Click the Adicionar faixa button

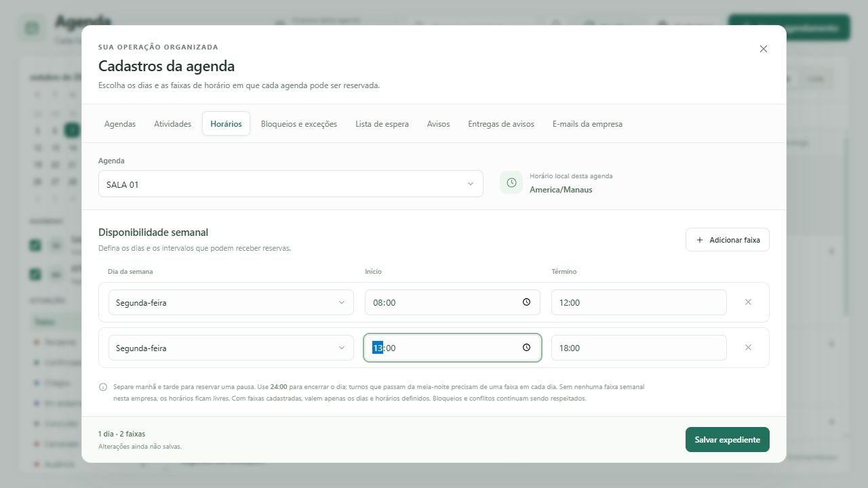[727, 240]
